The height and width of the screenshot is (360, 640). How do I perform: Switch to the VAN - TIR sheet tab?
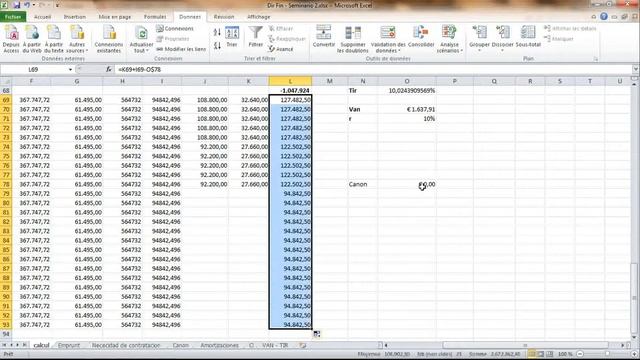tap(275, 345)
